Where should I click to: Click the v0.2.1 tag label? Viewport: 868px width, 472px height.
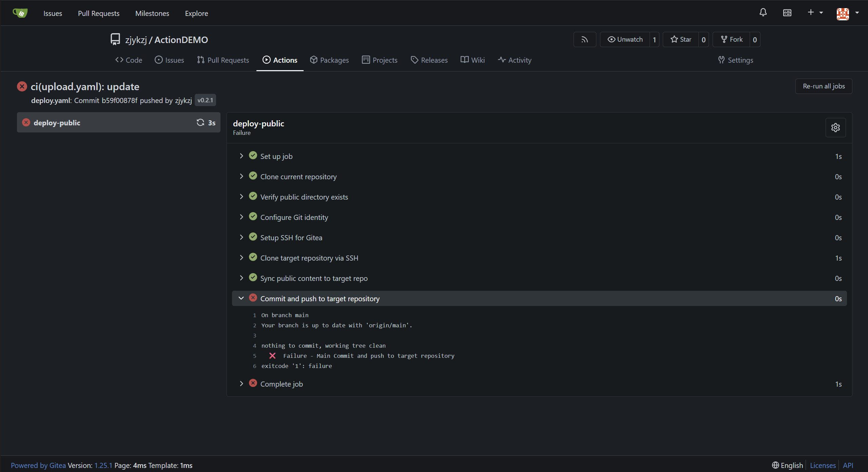pos(205,100)
